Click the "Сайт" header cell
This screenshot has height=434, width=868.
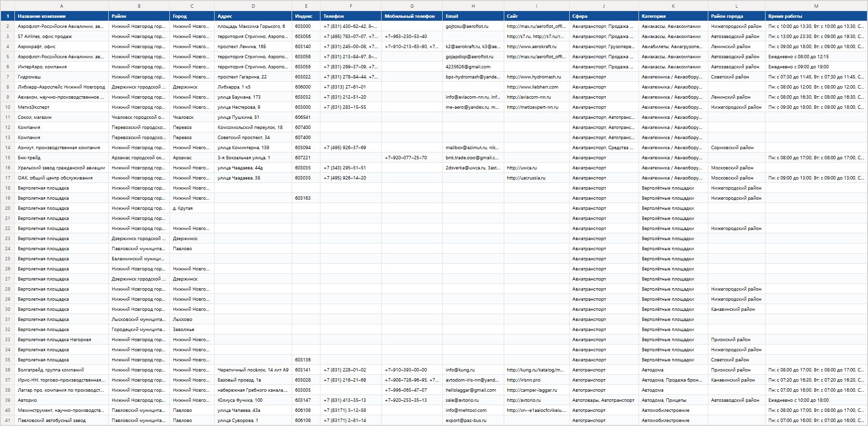[x=536, y=16]
